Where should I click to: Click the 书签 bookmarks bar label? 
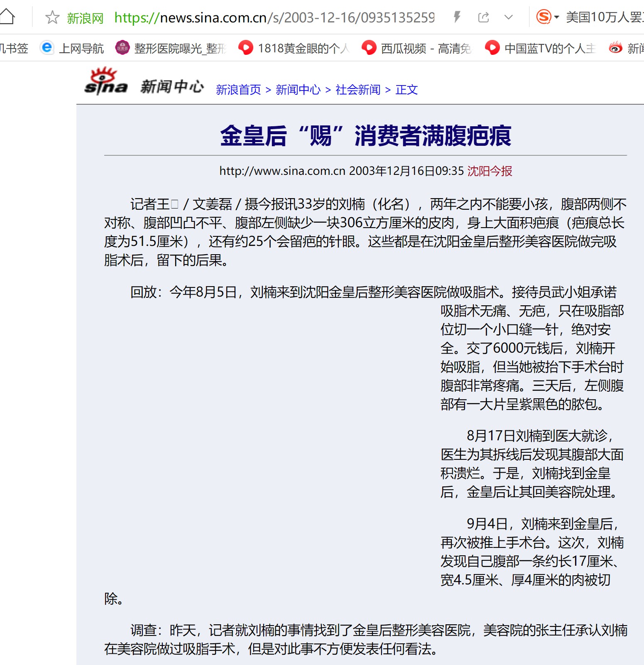(14, 49)
